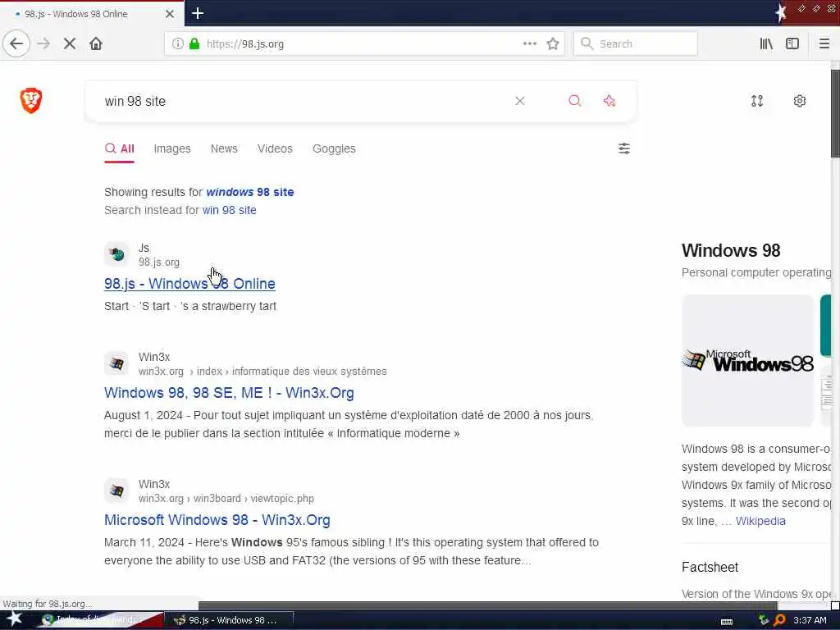The width and height of the screenshot is (840, 630).
Task: Show site information icon in address bar
Action: [177, 44]
